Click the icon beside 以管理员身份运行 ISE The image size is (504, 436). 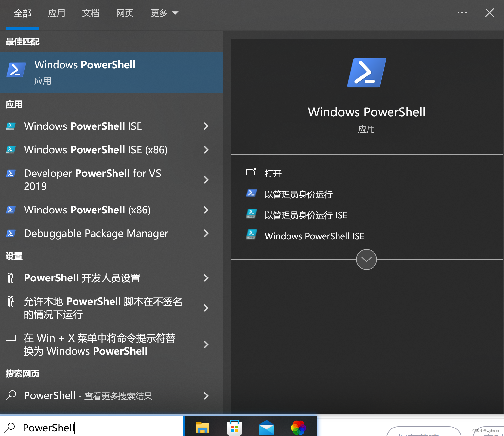(x=251, y=214)
